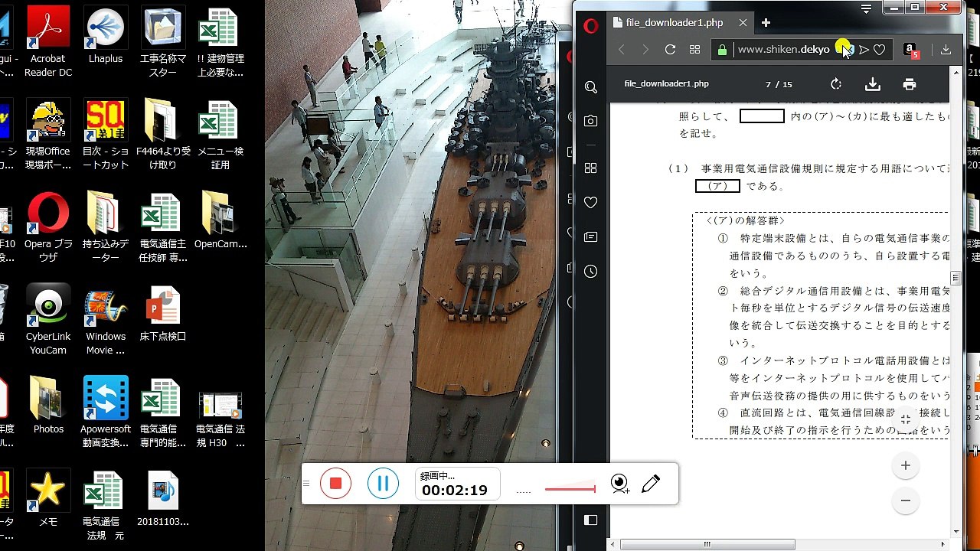The width and height of the screenshot is (980, 551).
Task: Rotate the PDF page
Action: point(836,84)
